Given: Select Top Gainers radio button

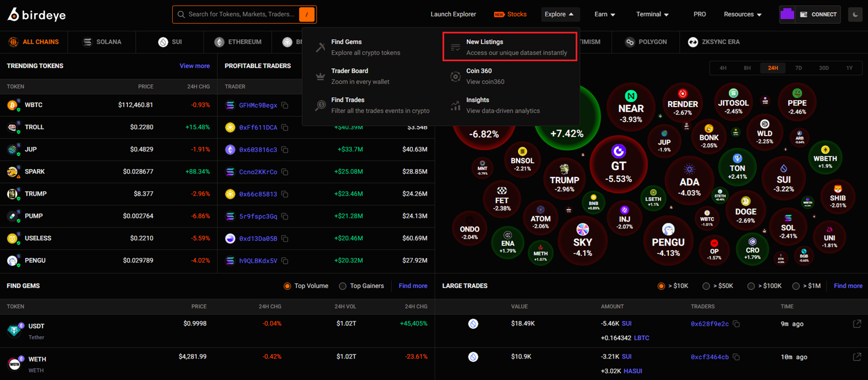Looking at the screenshot, I should pyautogui.click(x=342, y=286).
